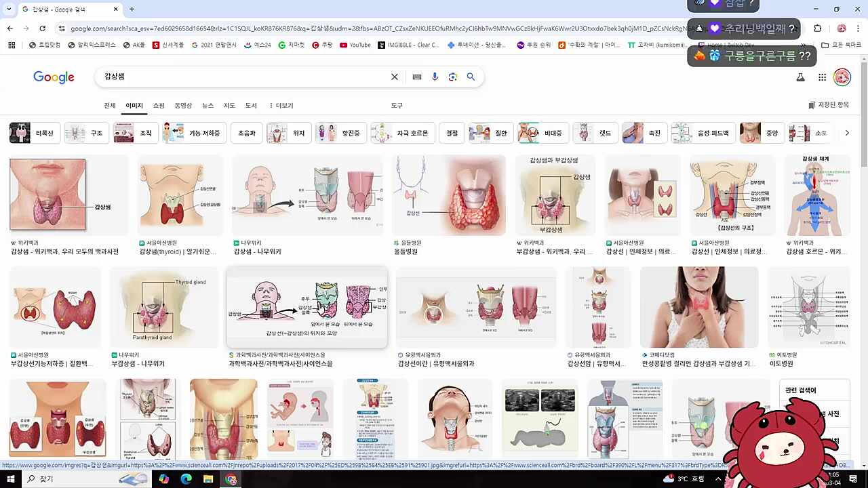
Task: Switch to the 뉴스 news tab
Action: (208, 106)
